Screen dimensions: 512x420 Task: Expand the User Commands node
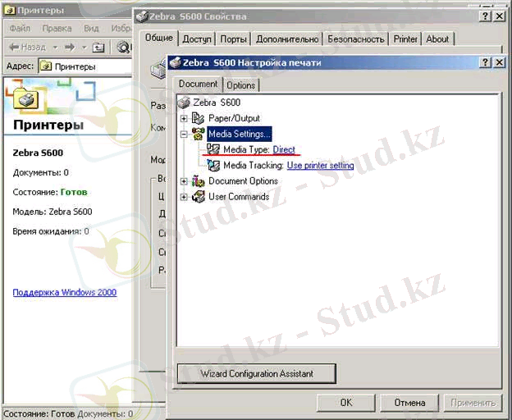tap(184, 197)
